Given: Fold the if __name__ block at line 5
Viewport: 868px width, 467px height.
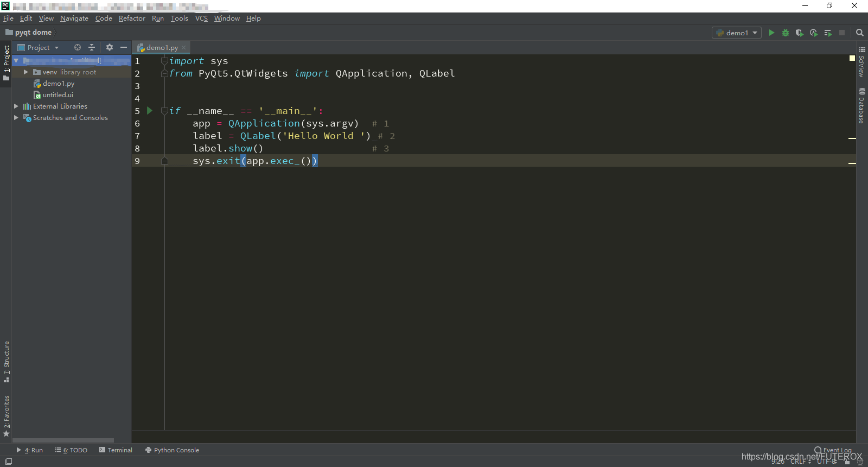Looking at the screenshot, I should click(164, 111).
